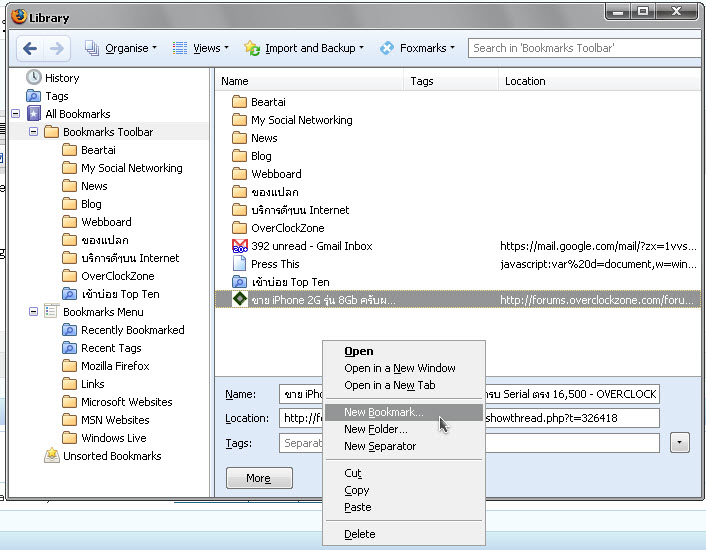Select Recent Tags smart folder icon
706x550 pixels.
[x=69, y=348]
